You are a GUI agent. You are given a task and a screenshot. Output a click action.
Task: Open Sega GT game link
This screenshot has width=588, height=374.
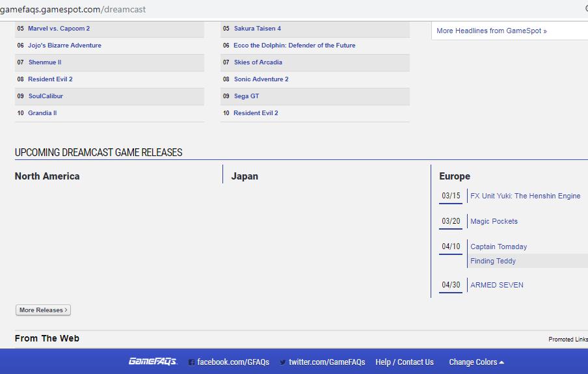click(x=247, y=96)
